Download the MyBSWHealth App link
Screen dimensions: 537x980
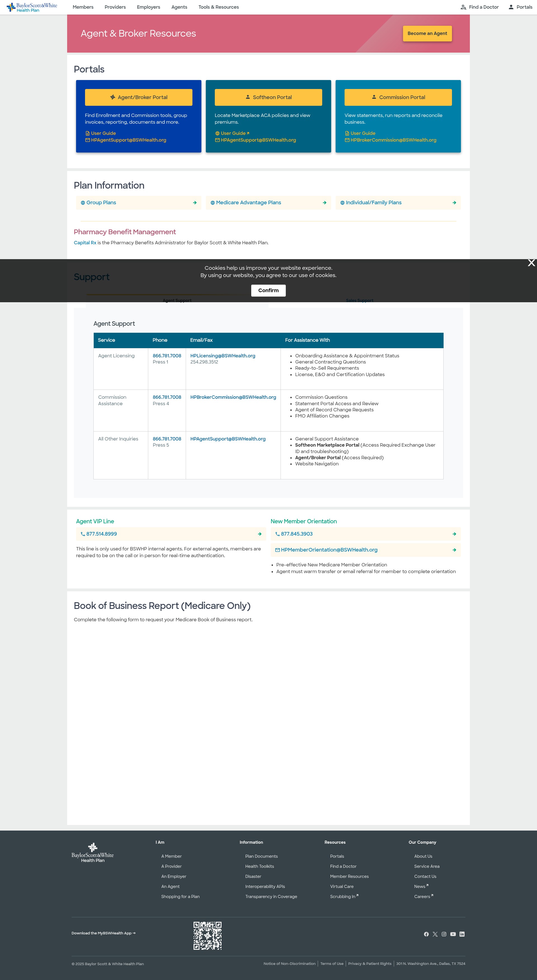103,933
